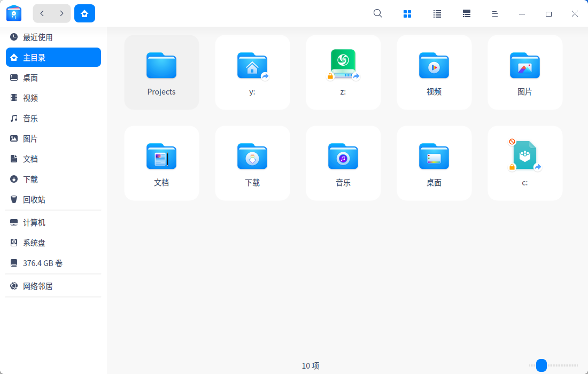Open the locked z: shared drive
588x374 pixels.
click(343, 72)
